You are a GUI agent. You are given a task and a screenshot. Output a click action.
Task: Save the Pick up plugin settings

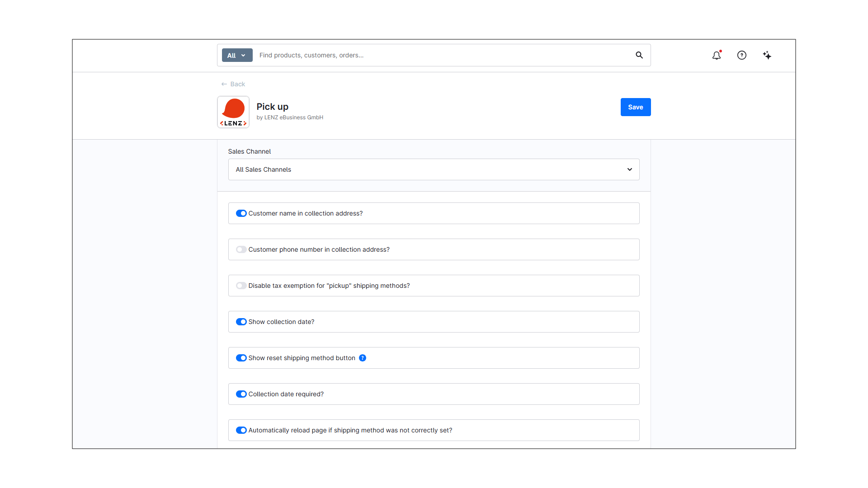pyautogui.click(x=636, y=107)
